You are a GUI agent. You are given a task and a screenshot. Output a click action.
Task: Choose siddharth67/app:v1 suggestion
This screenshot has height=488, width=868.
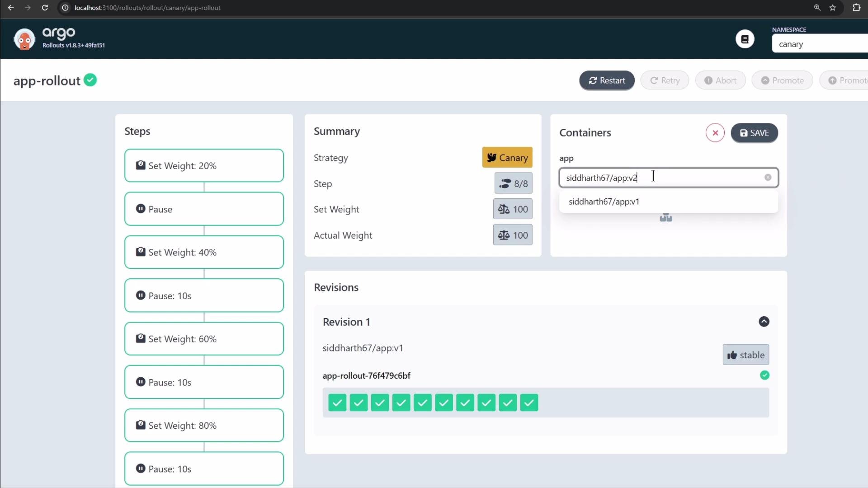tap(669, 202)
